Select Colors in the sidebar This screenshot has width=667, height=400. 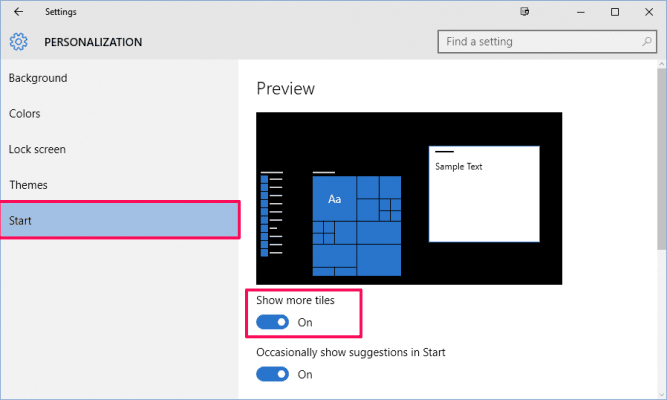tap(25, 114)
